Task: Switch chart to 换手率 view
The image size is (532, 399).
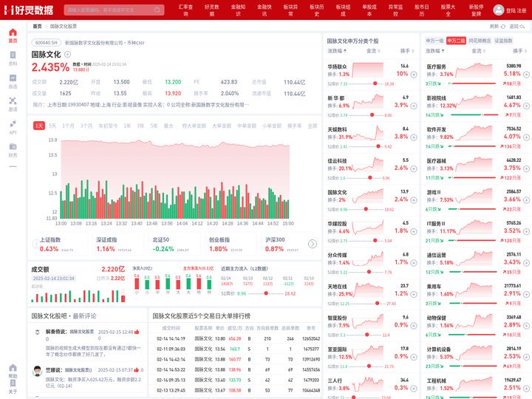Action: point(295,126)
